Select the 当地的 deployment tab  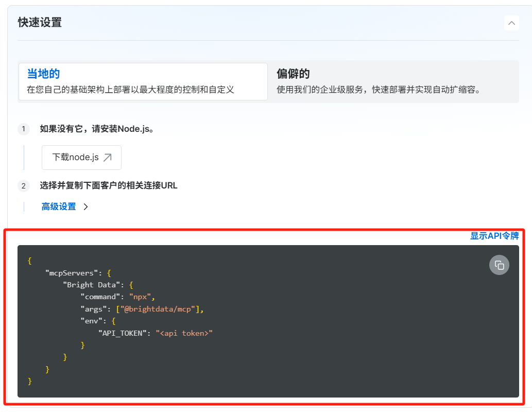143,81
